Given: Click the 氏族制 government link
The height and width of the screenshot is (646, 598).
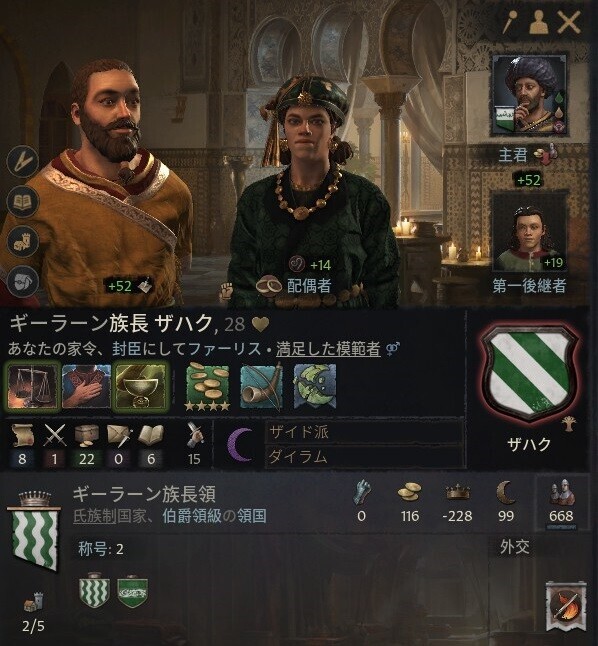Looking at the screenshot, I should [94, 516].
